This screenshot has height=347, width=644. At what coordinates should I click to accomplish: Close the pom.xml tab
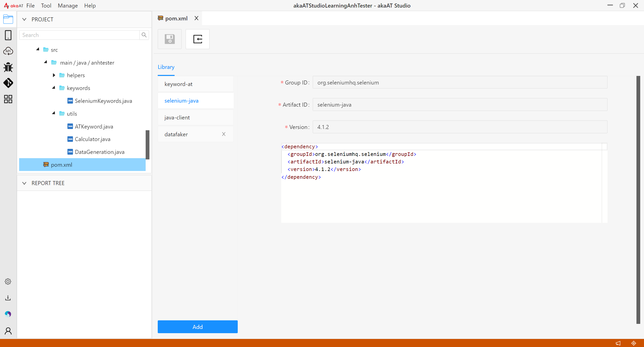coord(196,18)
